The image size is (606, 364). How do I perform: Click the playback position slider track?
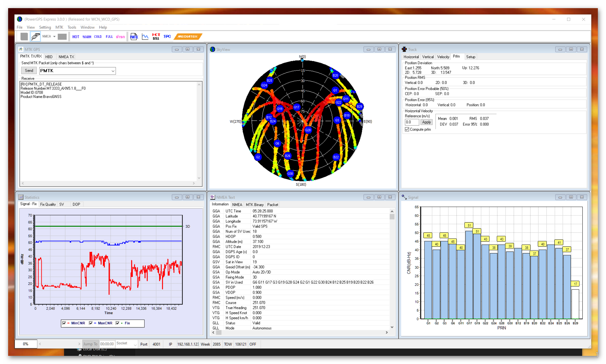[60, 344]
